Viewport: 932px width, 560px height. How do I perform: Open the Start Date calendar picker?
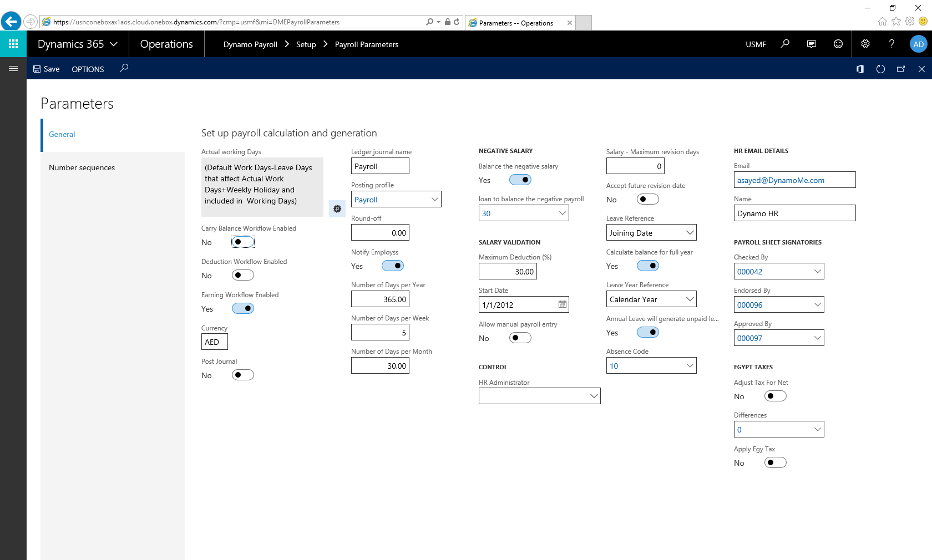pos(563,304)
